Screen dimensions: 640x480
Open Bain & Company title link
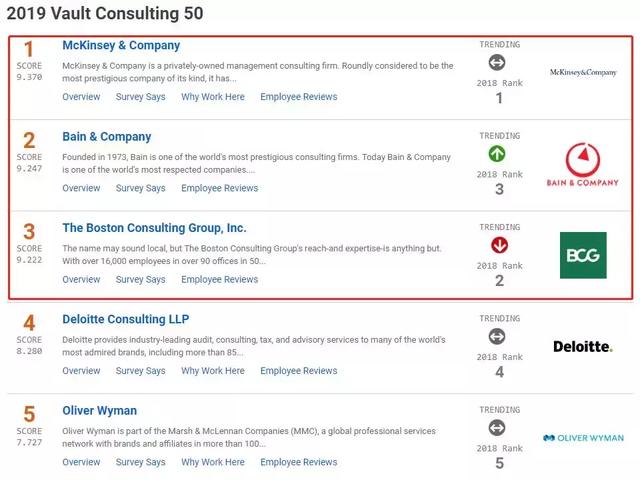pyautogui.click(x=107, y=137)
